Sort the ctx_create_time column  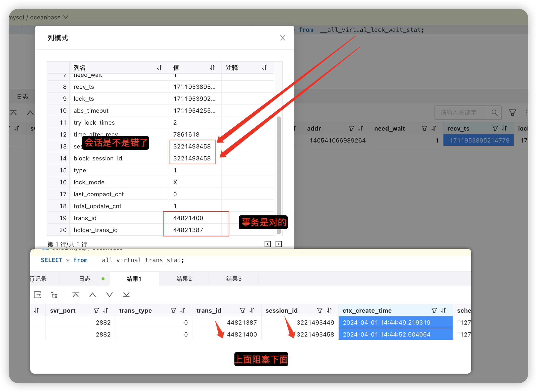(444, 310)
